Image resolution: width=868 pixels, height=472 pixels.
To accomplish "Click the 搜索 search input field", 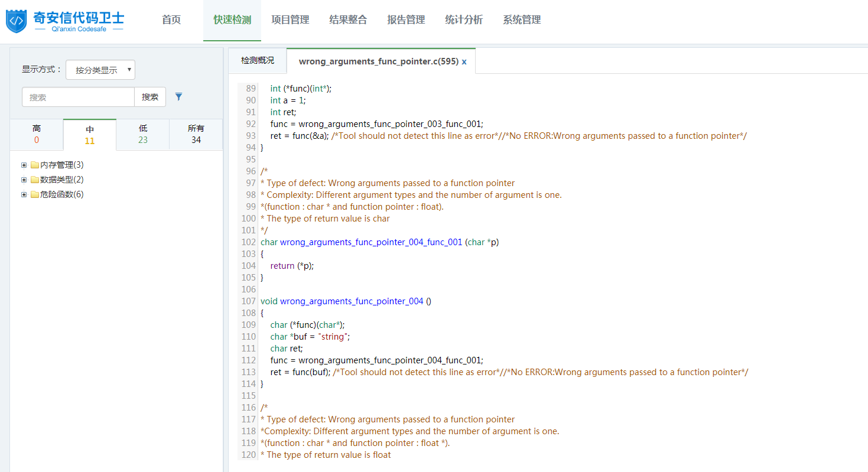I will point(78,97).
